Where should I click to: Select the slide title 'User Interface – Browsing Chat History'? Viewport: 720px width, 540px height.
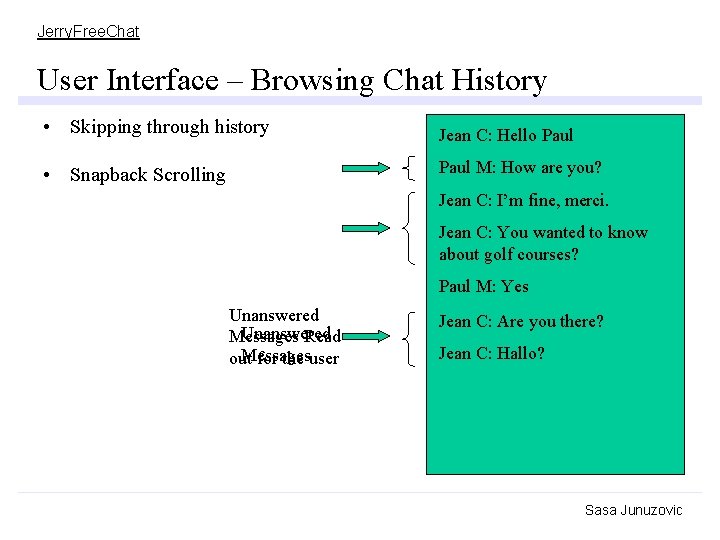pos(292,80)
